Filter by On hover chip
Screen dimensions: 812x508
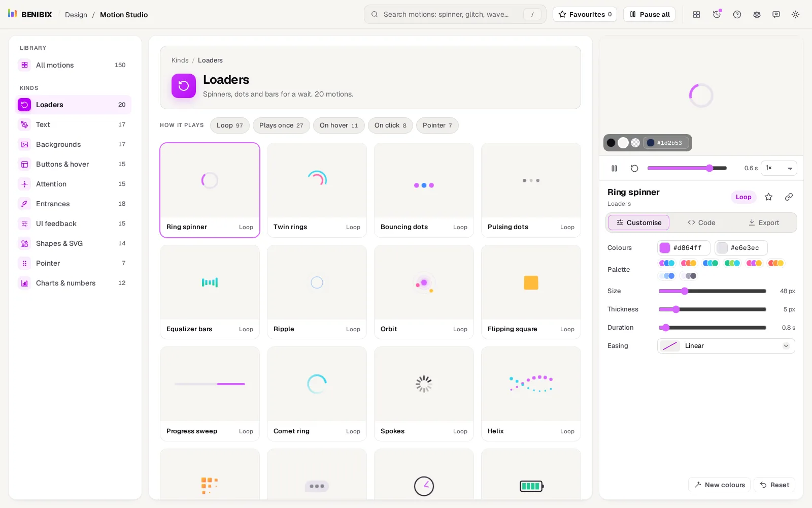point(339,125)
